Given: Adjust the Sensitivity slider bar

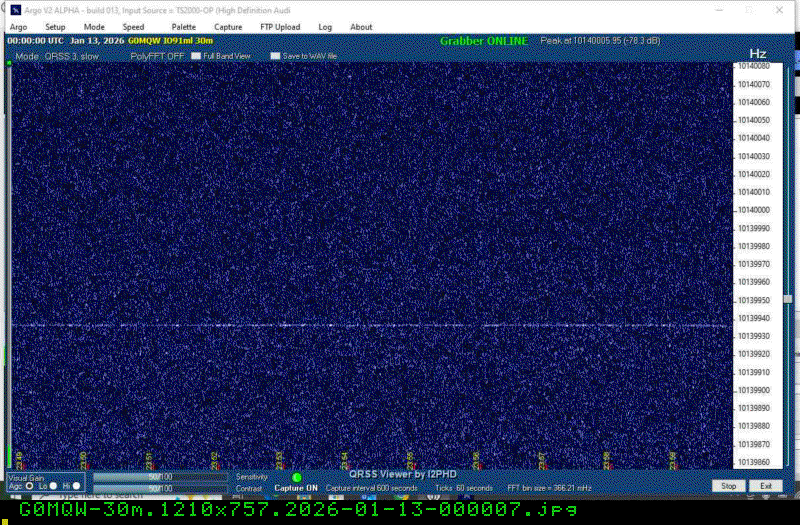Looking at the screenshot, I should 160,477.
